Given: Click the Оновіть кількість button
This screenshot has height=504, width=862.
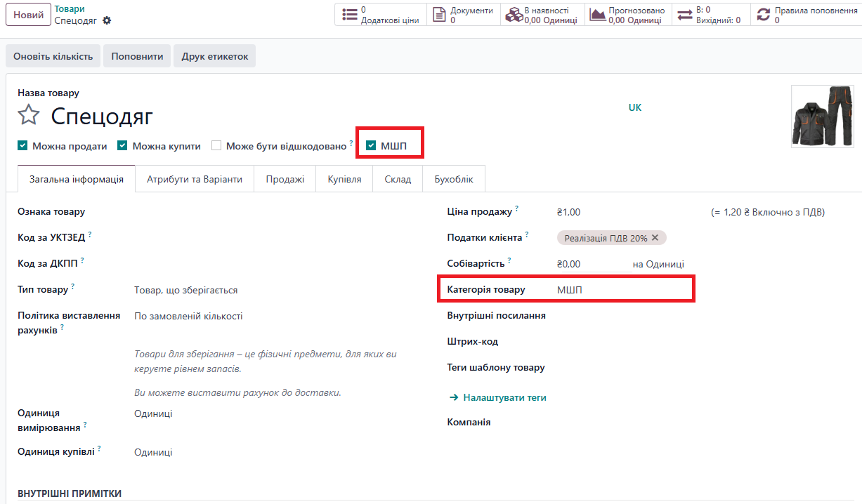Looking at the screenshot, I should point(53,56).
